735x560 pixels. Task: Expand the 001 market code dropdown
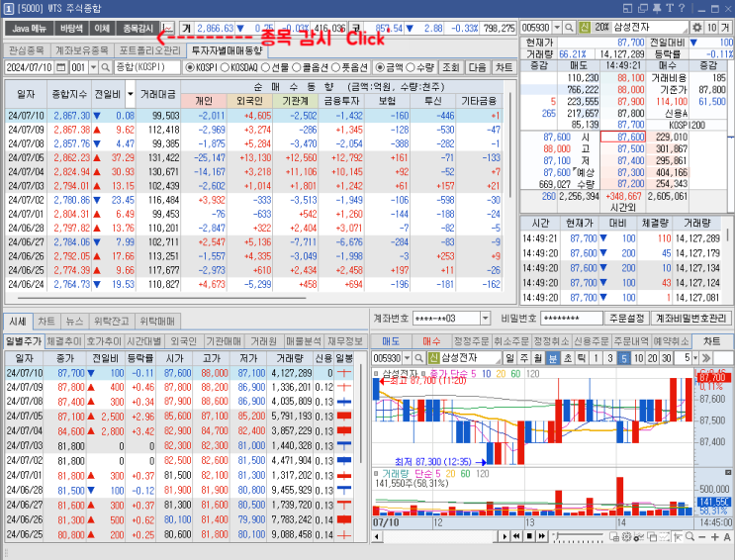tap(93, 67)
